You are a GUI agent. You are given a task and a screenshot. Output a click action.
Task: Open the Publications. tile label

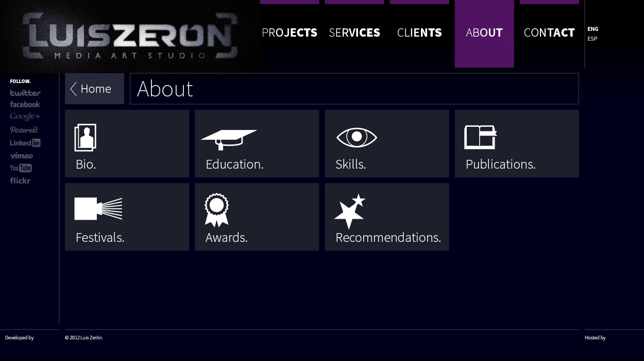501,164
